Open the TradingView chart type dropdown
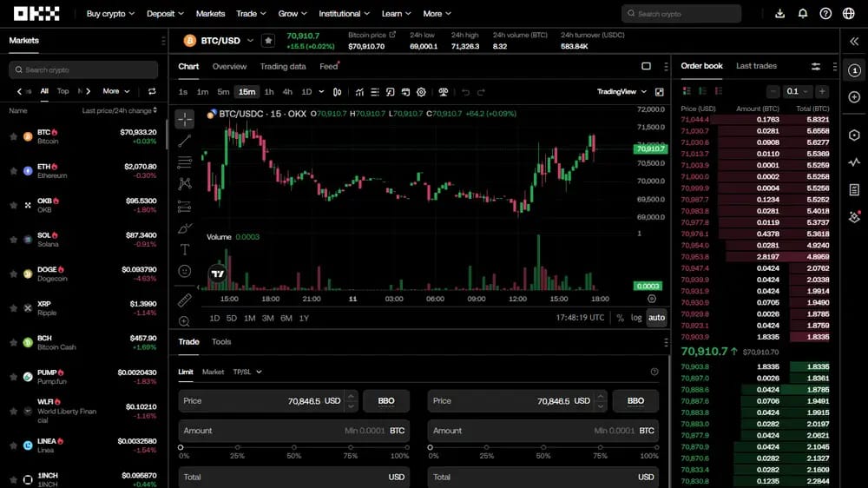 coord(621,91)
